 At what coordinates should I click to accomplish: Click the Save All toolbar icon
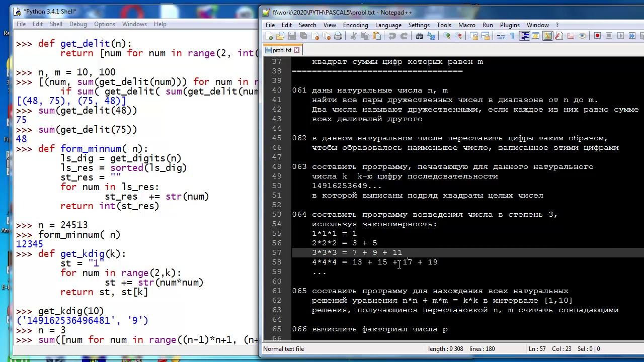tap(303, 36)
